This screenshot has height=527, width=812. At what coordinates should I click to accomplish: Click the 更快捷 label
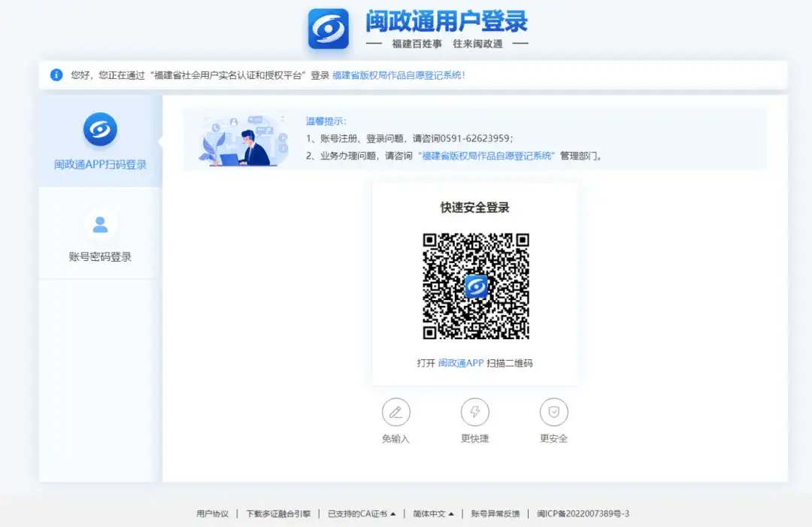(x=475, y=438)
